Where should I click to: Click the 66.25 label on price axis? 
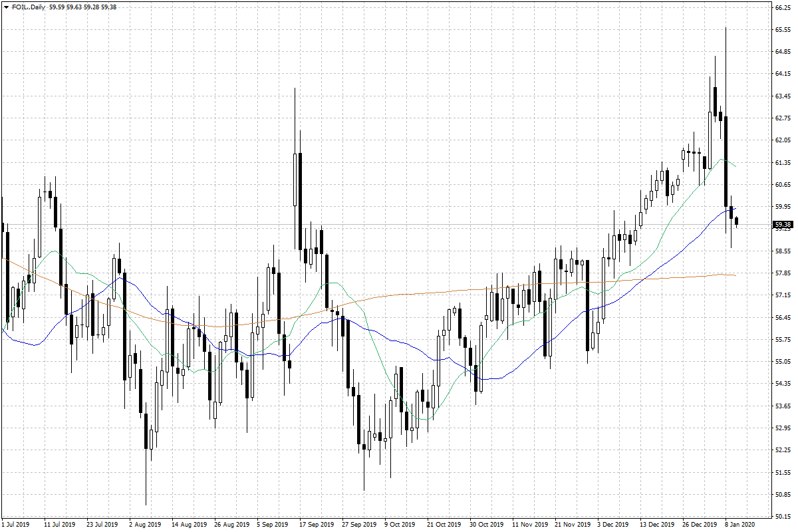pos(782,8)
